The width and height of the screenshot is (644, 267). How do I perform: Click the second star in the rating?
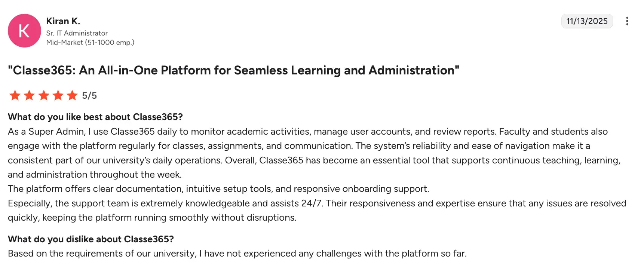[x=29, y=95]
